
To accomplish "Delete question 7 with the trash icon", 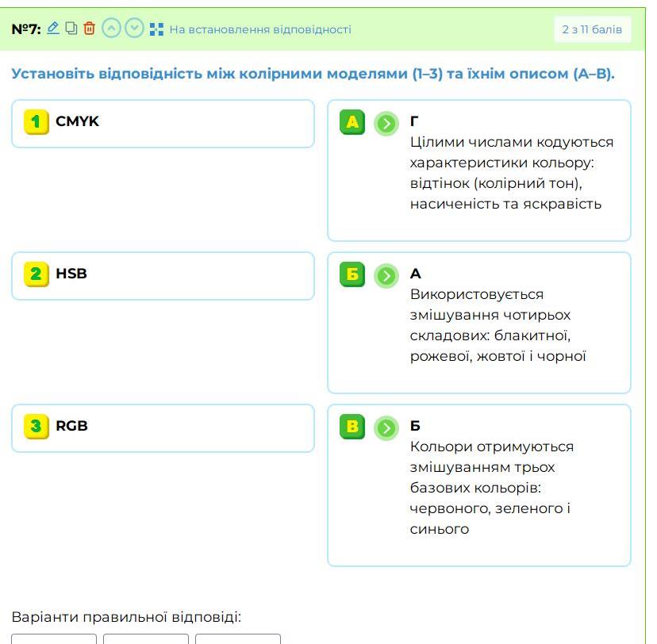I will 89,29.
